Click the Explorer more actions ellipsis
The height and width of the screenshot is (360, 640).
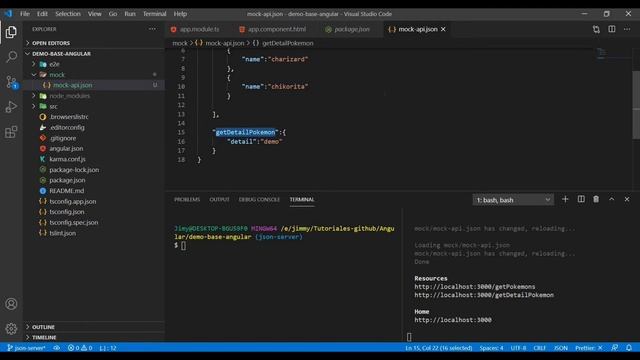click(152, 29)
